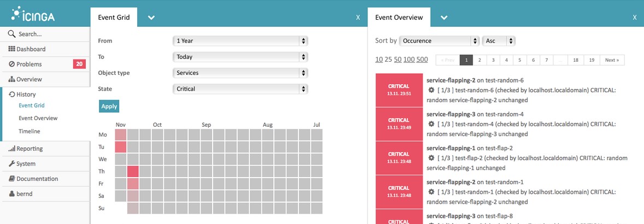Open the Object type dropdown
The width and height of the screenshot is (644, 224).
pyautogui.click(x=240, y=73)
